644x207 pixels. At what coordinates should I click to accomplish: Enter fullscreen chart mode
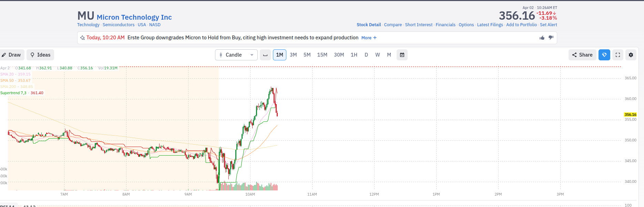point(618,55)
